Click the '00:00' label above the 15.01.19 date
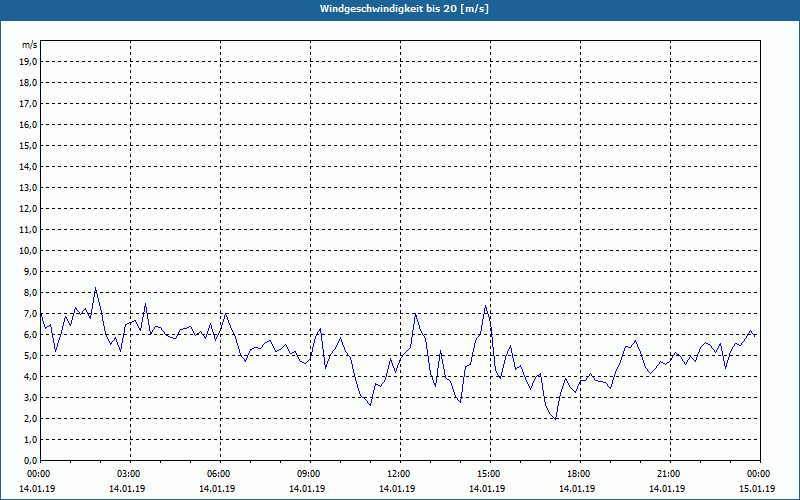 pyautogui.click(x=759, y=474)
